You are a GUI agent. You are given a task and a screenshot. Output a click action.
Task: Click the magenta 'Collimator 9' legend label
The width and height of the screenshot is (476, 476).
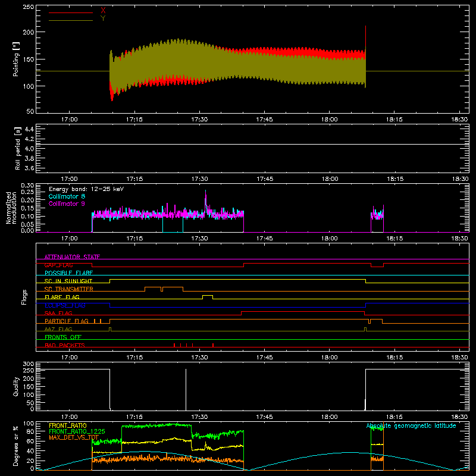[67, 203]
